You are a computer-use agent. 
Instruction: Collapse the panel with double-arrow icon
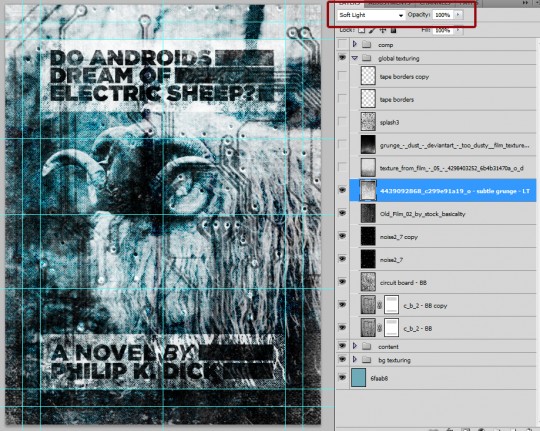tap(525, 2)
